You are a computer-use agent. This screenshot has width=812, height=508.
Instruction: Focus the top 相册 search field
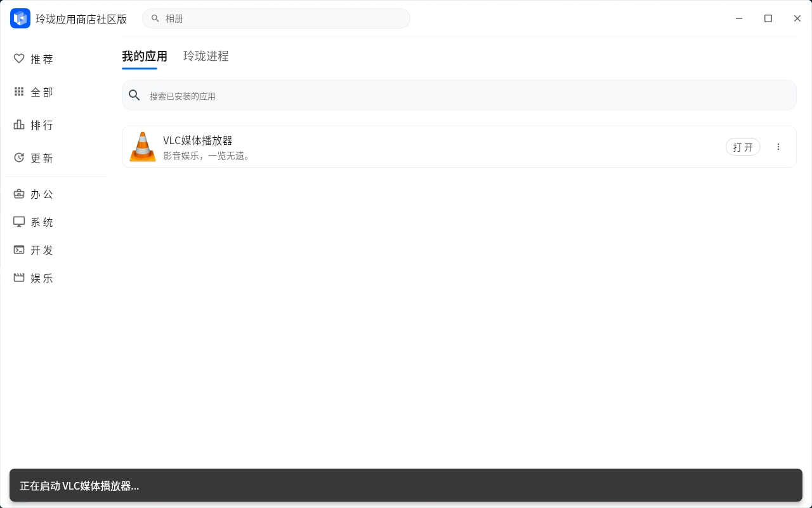276,18
